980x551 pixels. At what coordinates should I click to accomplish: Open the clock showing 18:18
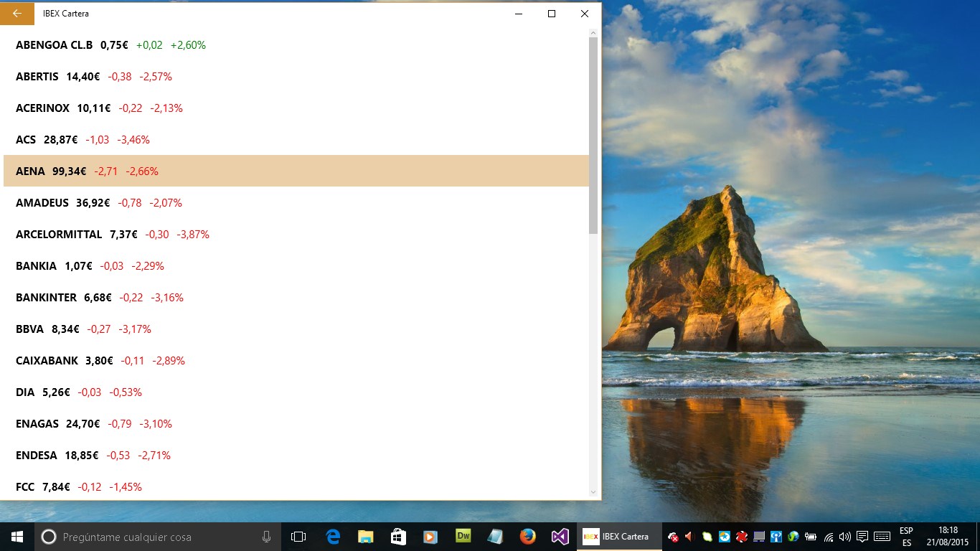coord(948,537)
